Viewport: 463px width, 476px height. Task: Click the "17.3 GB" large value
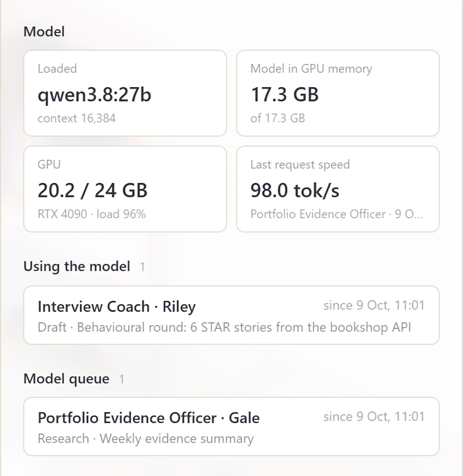(285, 94)
